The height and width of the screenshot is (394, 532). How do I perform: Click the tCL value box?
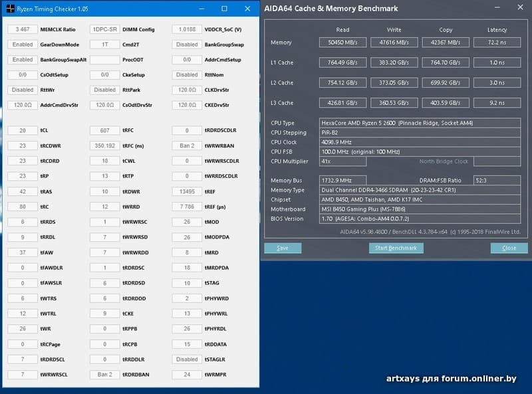(23, 130)
